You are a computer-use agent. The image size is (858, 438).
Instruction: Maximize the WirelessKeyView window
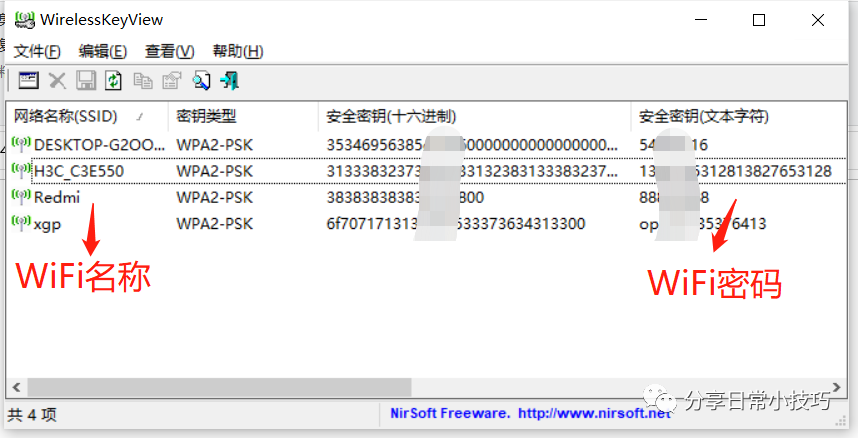[x=759, y=20]
